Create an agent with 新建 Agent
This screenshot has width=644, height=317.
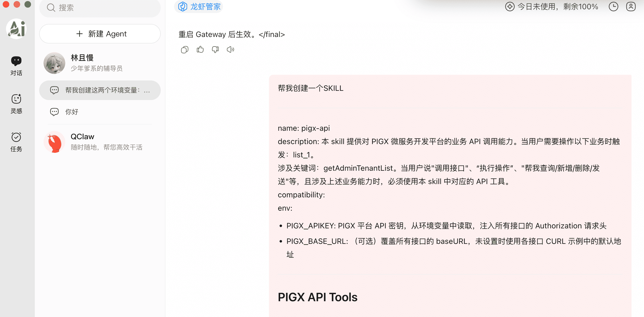pos(100,34)
